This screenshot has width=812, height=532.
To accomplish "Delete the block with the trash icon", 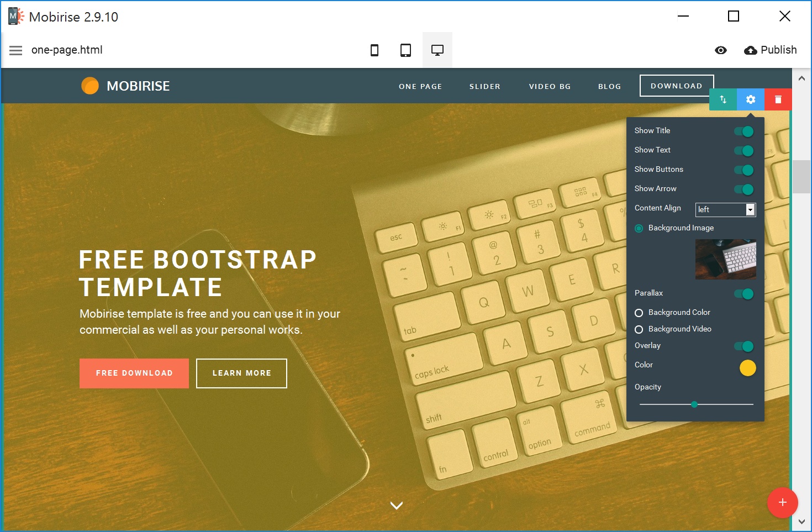I will click(x=778, y=99).
